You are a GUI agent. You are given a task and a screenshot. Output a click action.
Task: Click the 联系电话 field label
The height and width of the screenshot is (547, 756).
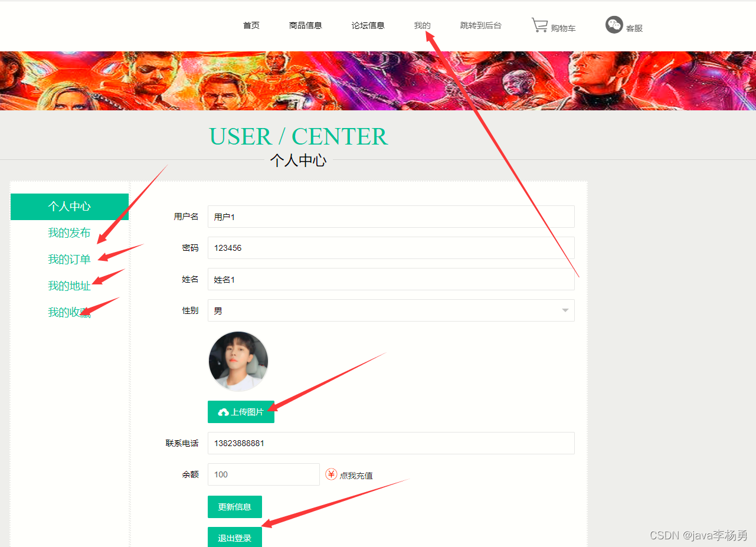coord(182,443)
